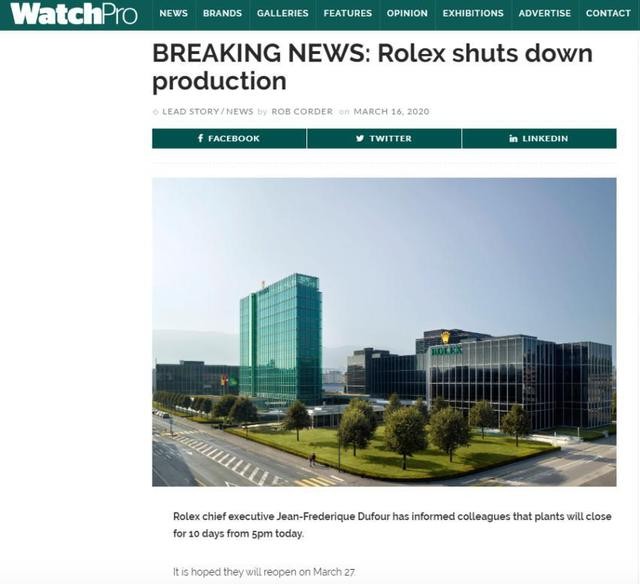Share article via the LinkedIn button
Viewport: 640px width, 584px height.
coord(539,138)
